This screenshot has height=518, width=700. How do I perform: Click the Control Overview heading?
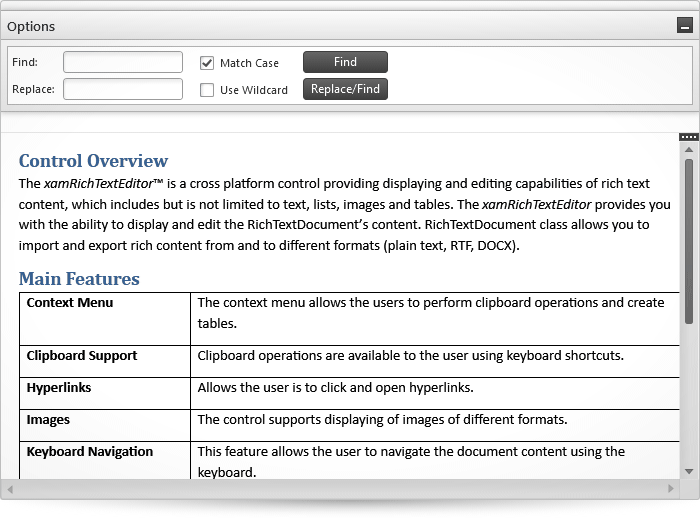coord(93,161)
